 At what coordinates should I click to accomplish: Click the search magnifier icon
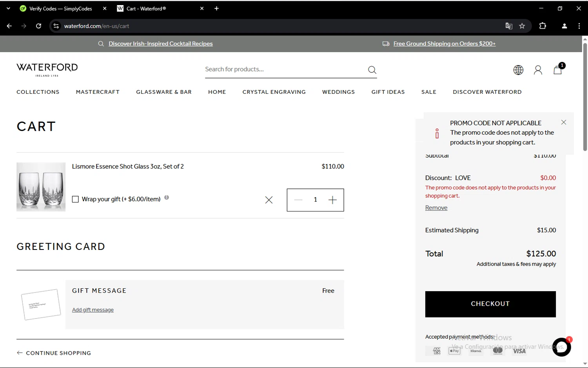pos(372,70)
